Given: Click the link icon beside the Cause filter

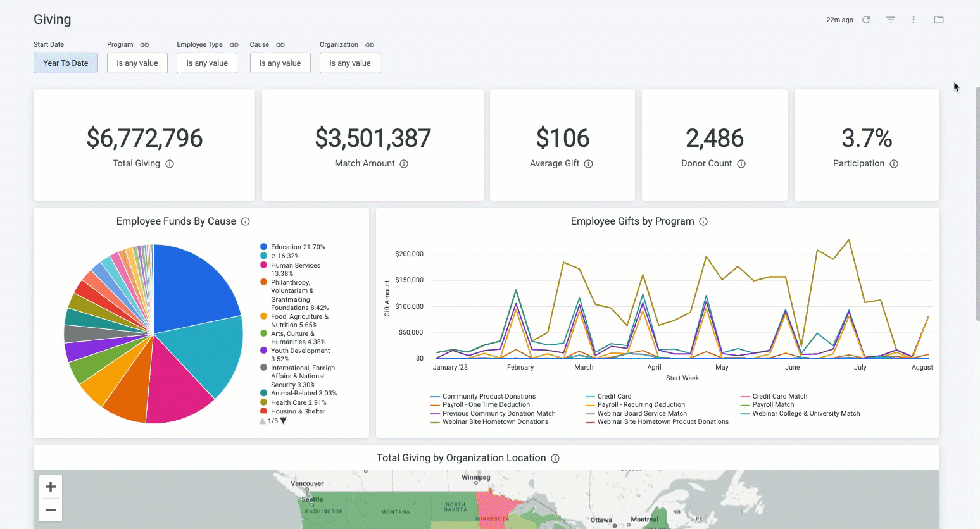Looking at the screenshot, I should coord(280,45).
